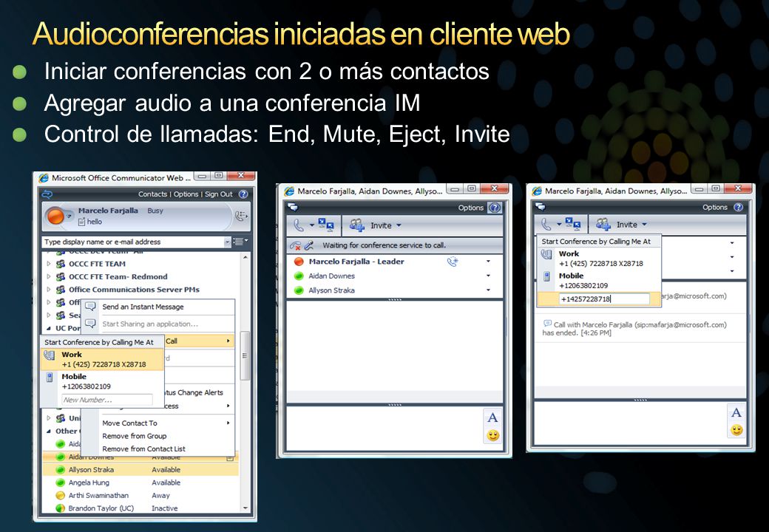
Task: Open the dropdown arrow for Aidan Downes participant
Action: [x=488, y=276]
